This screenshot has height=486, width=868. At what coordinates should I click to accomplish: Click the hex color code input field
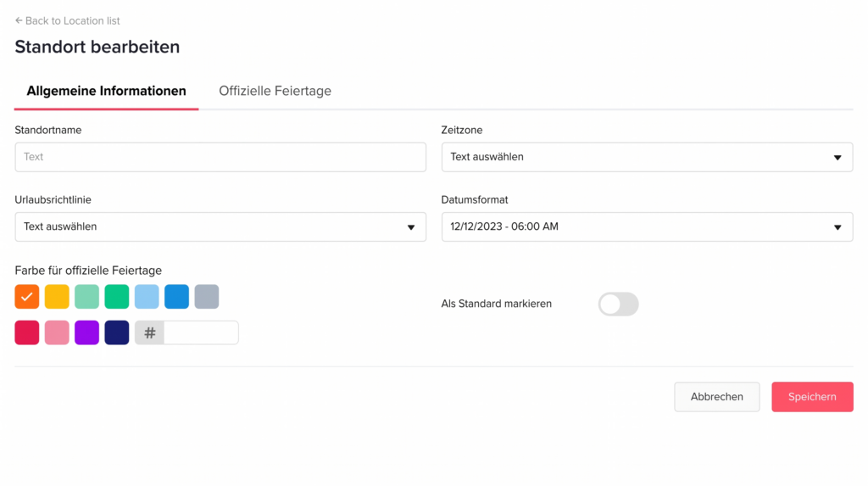(x=200, y=333)
